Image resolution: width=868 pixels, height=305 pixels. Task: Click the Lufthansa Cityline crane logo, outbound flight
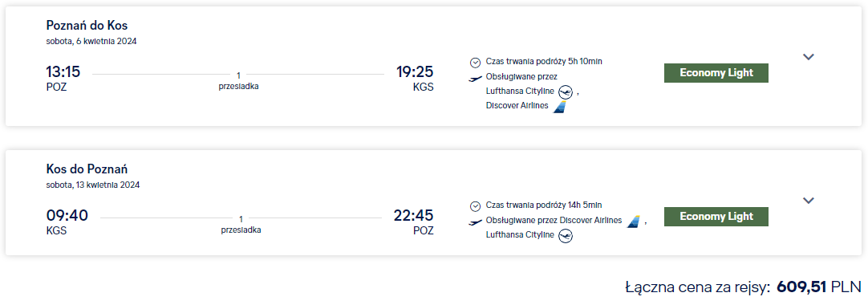pyautogui.click(x=566, y=91)
